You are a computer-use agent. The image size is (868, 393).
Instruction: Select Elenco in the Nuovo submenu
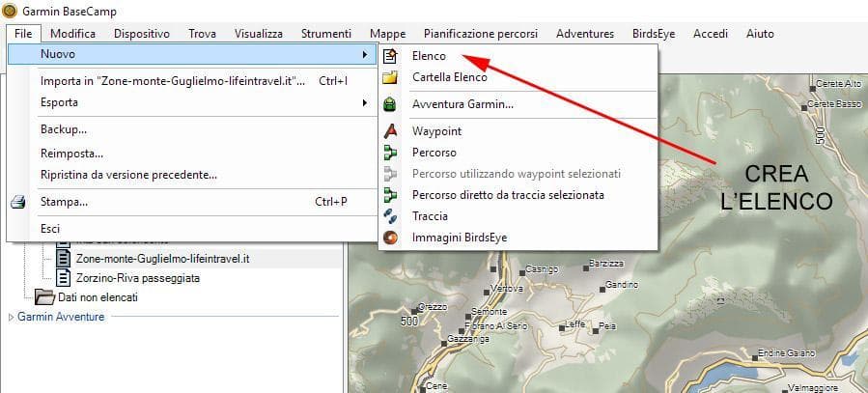tap(518, 56)
